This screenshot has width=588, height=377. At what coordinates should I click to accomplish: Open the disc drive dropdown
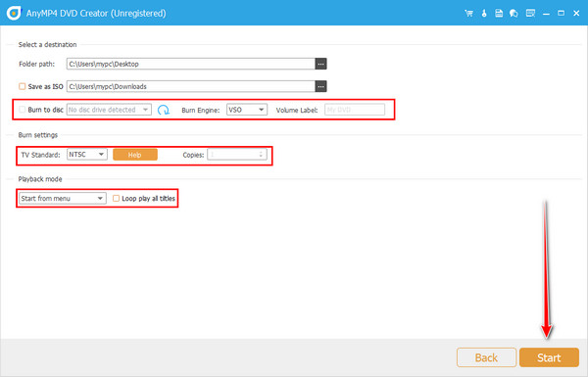[x=109, y=110]
